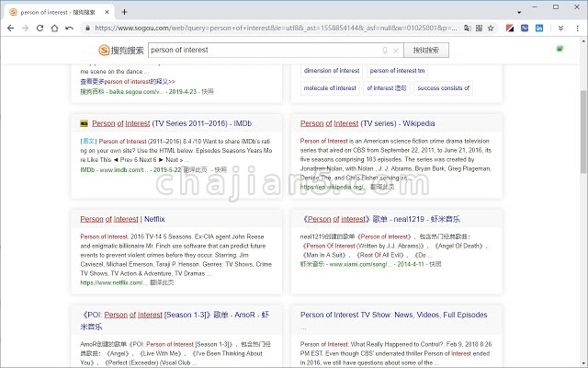Click the undo close-tab arrow icon
Viewport: 588px width, 368px height.
point(70,29)
